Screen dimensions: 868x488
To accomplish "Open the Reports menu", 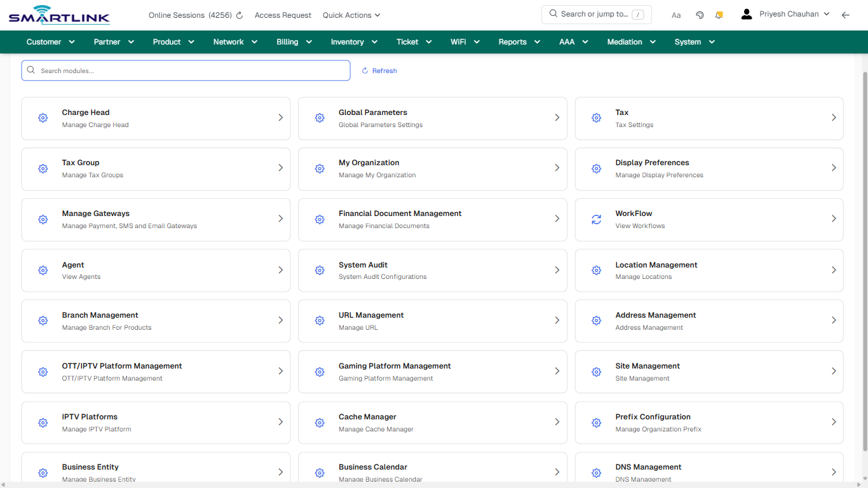I will (x=519, y=41).
